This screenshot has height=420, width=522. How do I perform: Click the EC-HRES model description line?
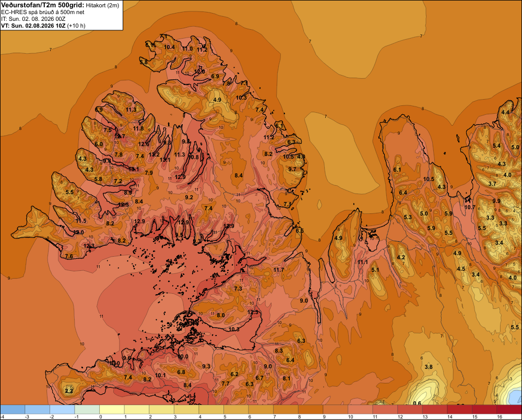tap(43, 13)
